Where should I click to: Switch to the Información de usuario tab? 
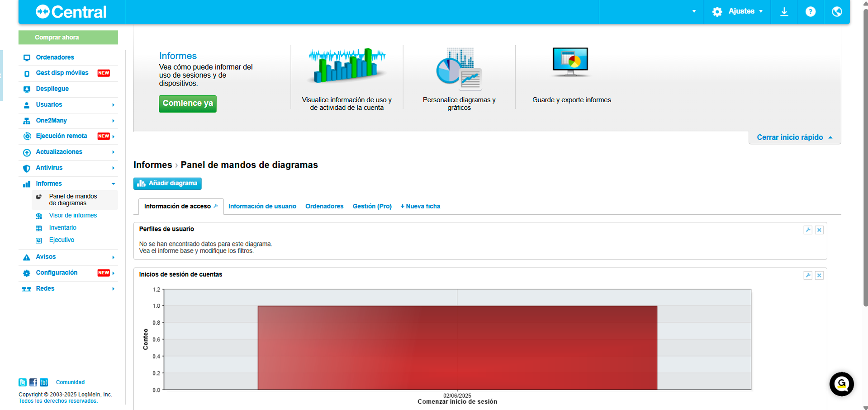262,206
